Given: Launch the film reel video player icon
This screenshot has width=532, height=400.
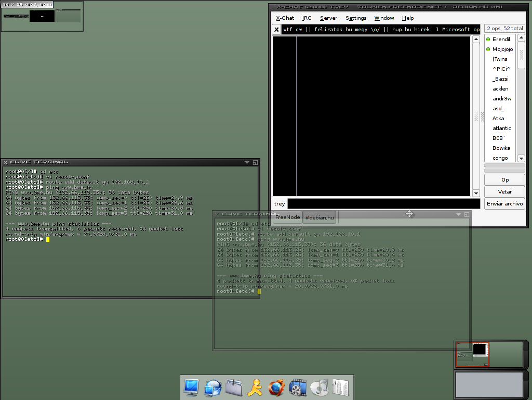Looking at the screenshot, I should click(298, 388).
